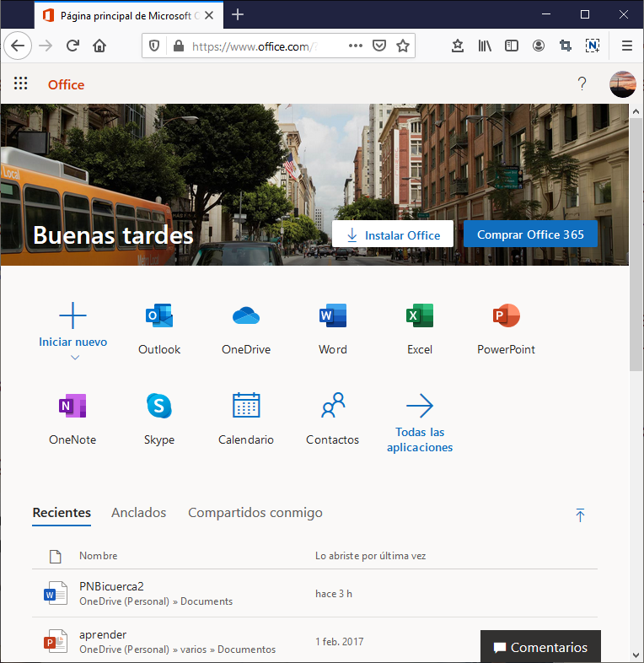Click the Office brand link
Viewport: 644px width, 663px height.
[x=66, y=84]
